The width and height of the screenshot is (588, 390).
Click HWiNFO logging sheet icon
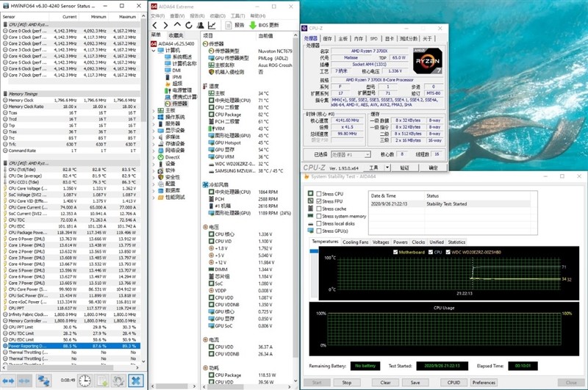click(102, 380)
